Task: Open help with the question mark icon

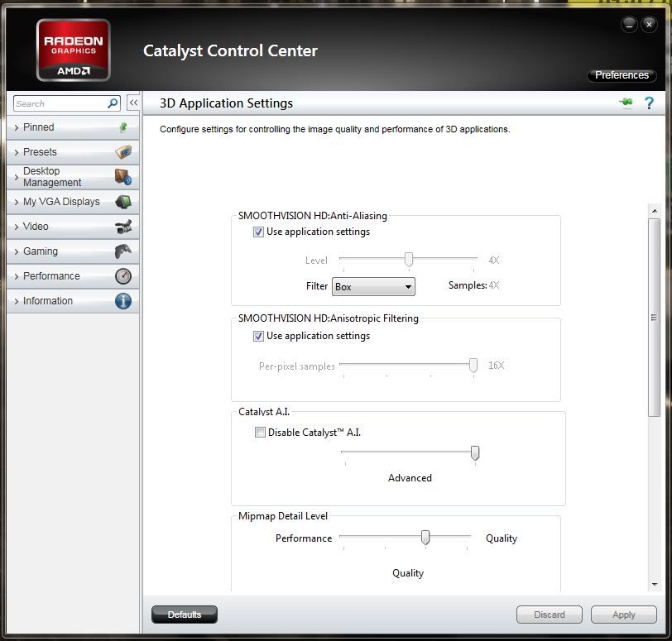Action: [x=649, y=103]
